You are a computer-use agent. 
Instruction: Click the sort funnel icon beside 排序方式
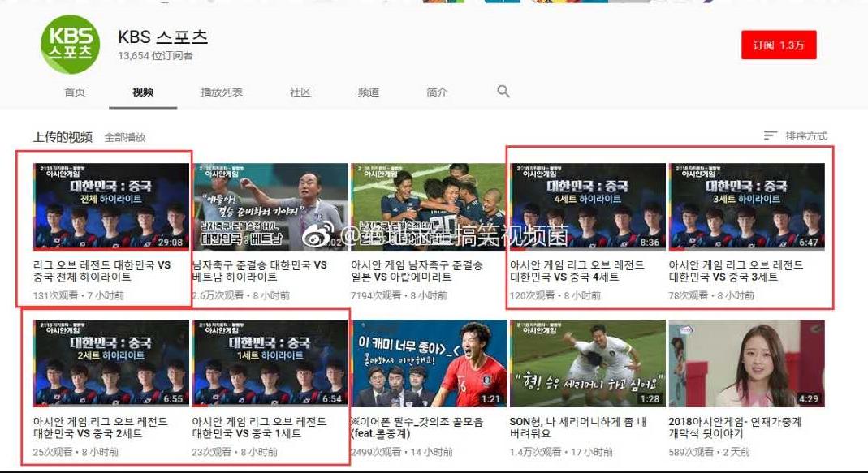pyautogui.click(x=771, y=136)
